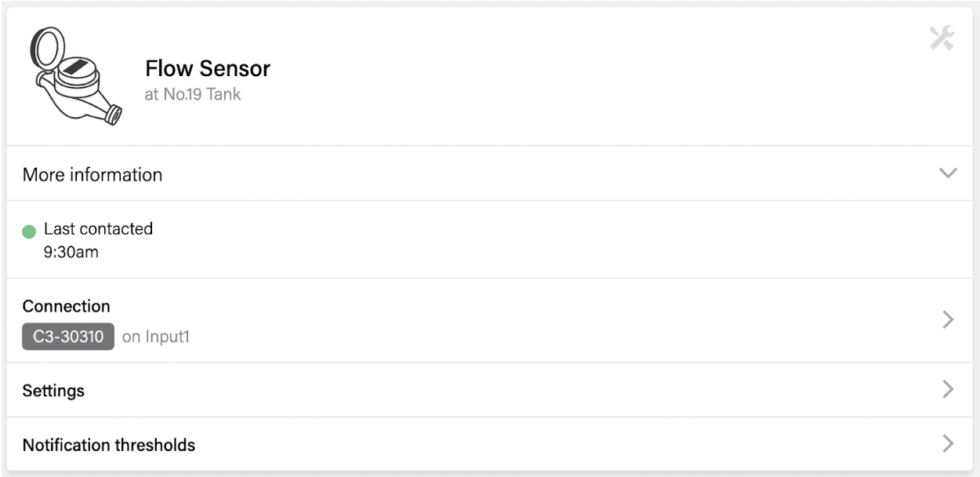Screen dimensions: 980x477
Task: Click the 9:30am contact time
Action: click(71, 253)
